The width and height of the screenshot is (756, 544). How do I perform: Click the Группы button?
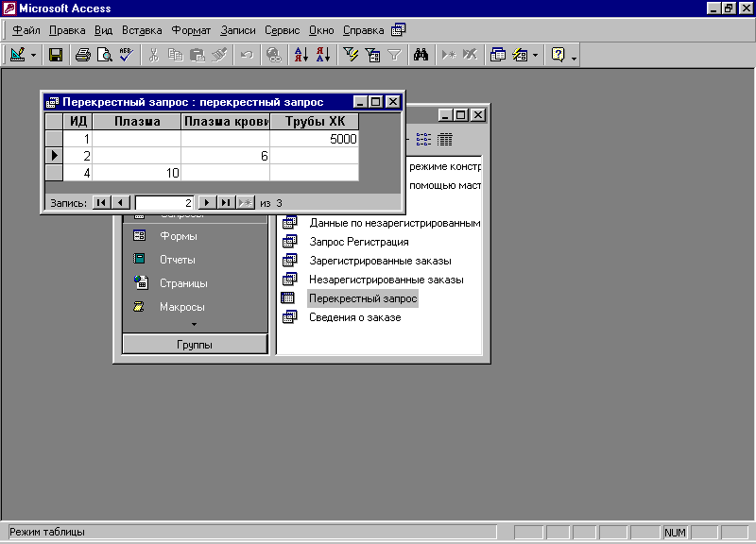(x=195, y=345)
